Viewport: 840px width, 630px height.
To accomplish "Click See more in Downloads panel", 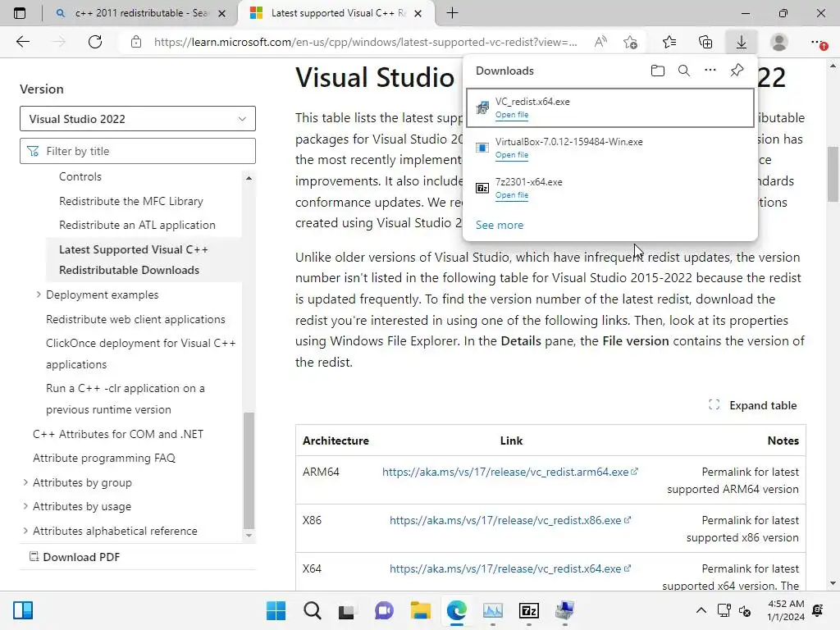I will [x=500, y=225].
